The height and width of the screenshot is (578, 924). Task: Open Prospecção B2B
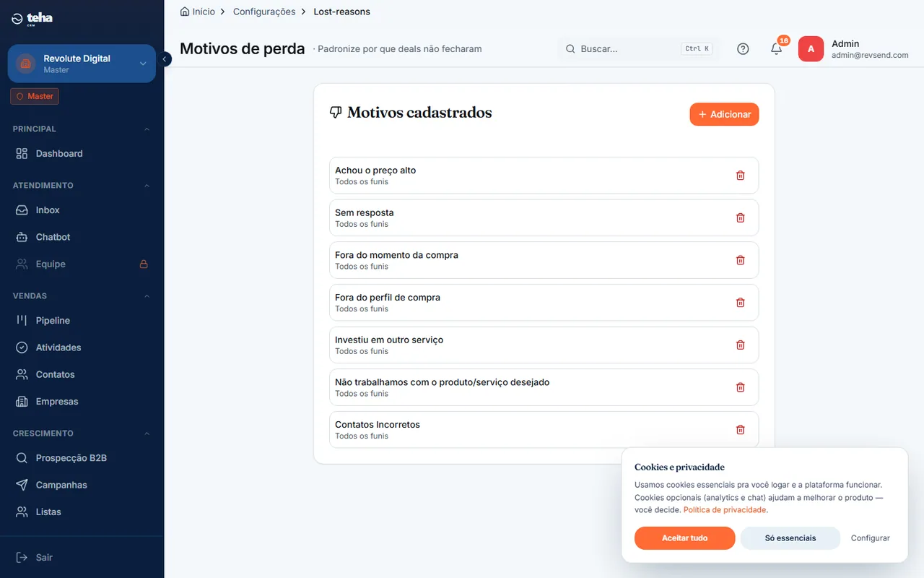(82, 458)
